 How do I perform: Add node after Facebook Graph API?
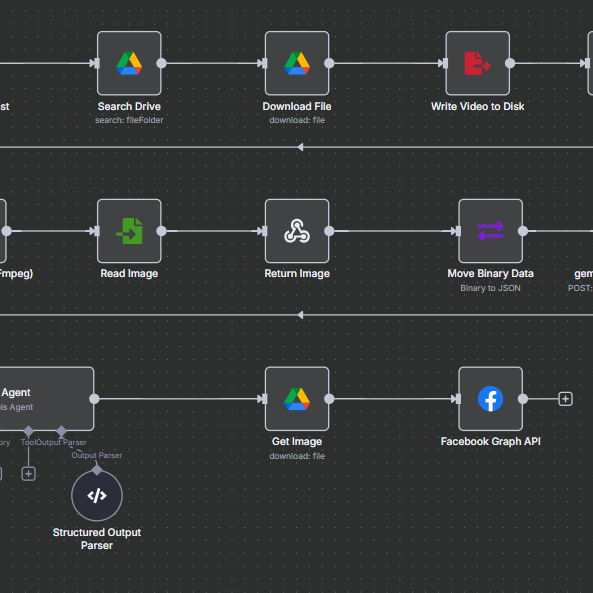click(x=565, y=399)
